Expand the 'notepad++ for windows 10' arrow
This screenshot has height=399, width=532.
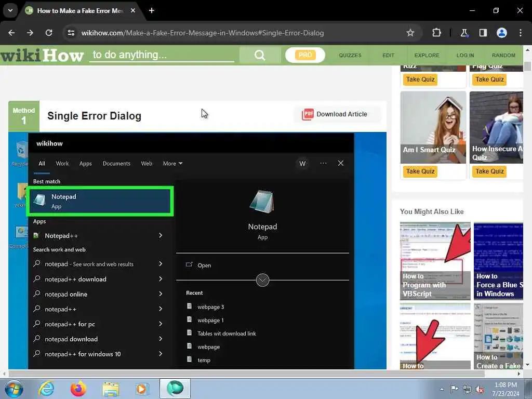pyautogui.click(x=161, y=353)
